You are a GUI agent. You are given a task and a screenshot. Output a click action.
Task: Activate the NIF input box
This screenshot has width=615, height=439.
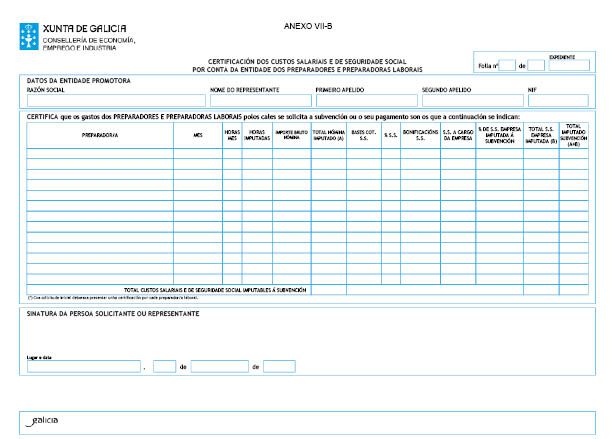(558, 101)
